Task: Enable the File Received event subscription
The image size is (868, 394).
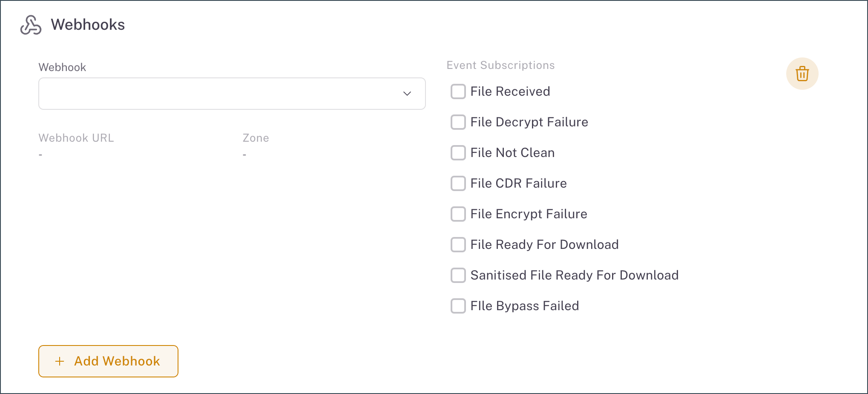Action: coord(458,91)
